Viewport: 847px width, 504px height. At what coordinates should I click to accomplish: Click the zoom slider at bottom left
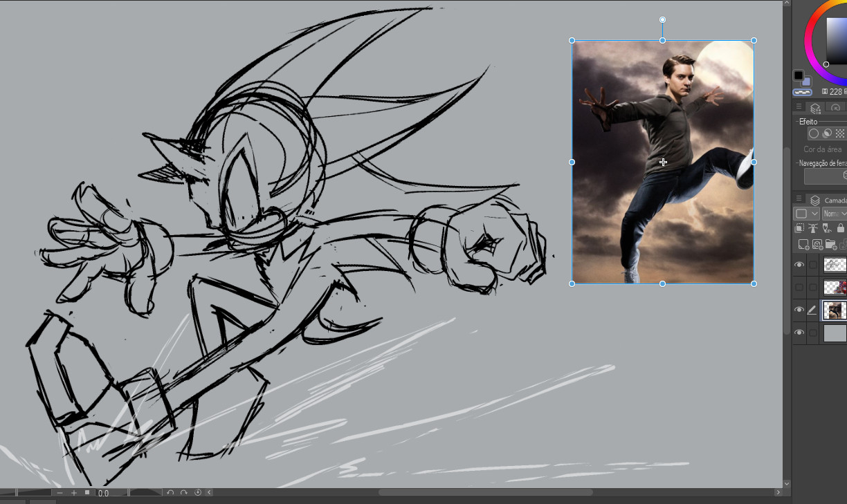(x=26, y=493)
